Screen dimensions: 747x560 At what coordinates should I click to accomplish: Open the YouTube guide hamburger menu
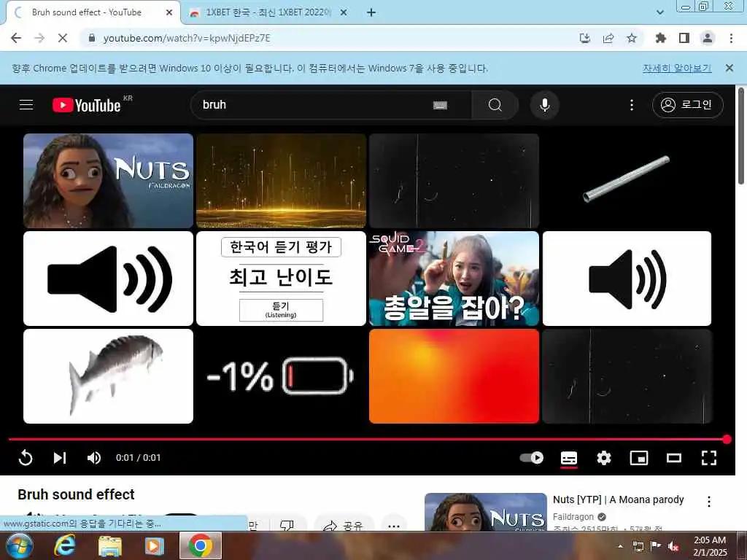tap(26, 105)
